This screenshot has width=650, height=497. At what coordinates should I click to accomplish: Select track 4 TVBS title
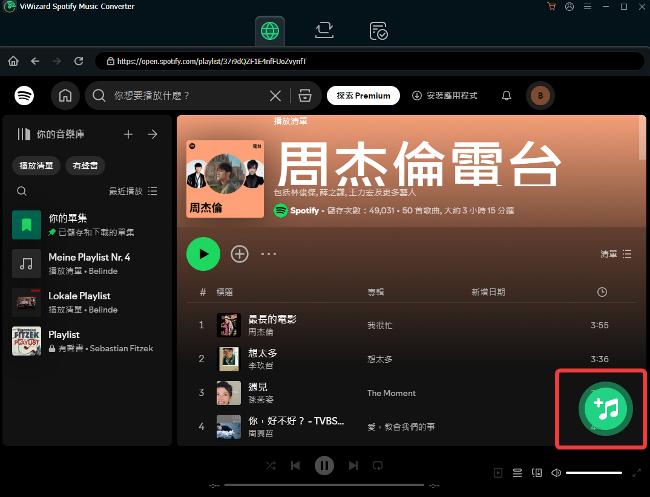point(296,421)
